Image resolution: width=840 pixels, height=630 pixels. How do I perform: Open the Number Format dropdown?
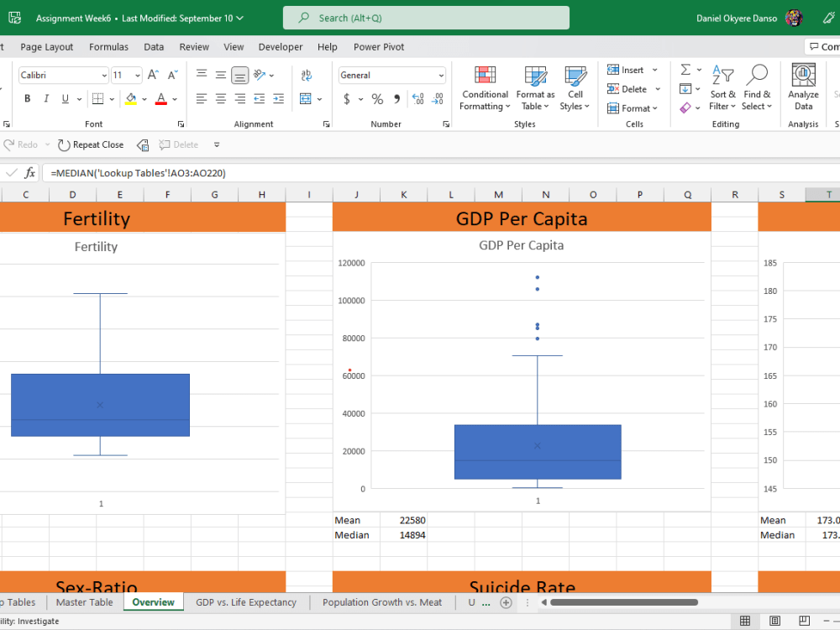click(391, 75)
